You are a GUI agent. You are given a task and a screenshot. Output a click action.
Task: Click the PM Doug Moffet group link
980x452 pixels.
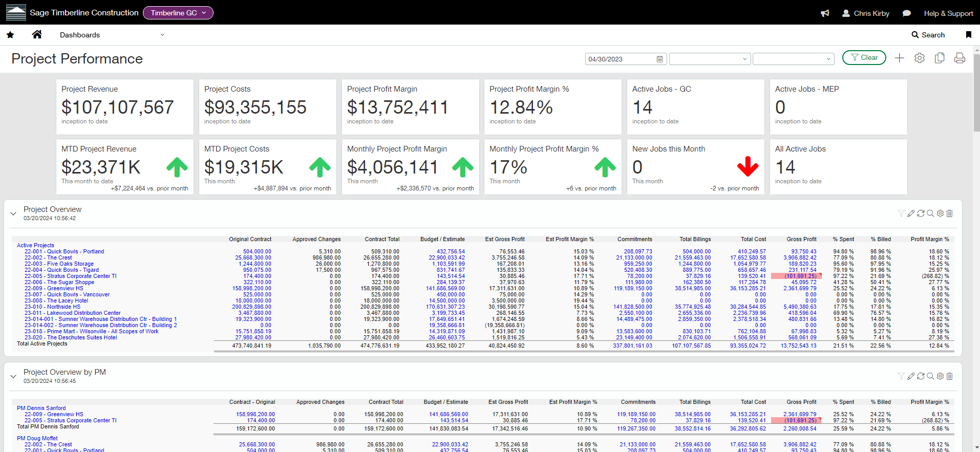pyautogui.click(x=37, y=438)
